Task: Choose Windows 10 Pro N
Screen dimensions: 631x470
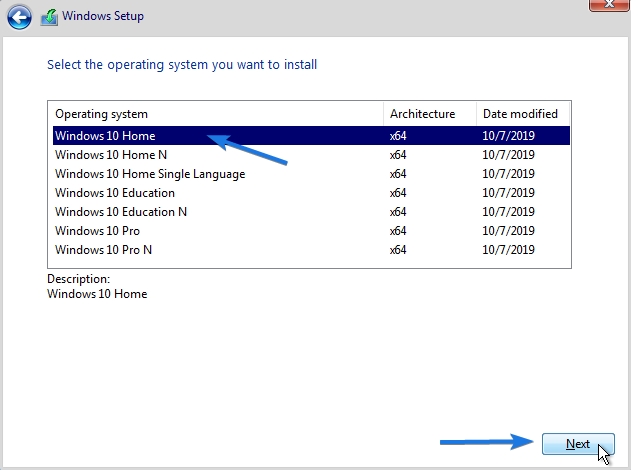Action: [311, 250]
